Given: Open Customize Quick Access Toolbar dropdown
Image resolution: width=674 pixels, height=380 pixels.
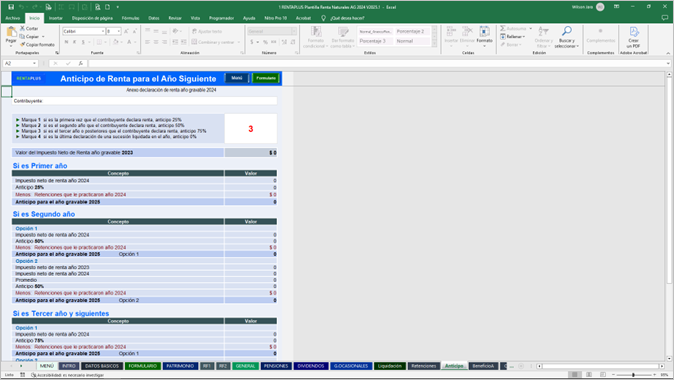Looking at the screenshot, I should [x=117, y=7].
